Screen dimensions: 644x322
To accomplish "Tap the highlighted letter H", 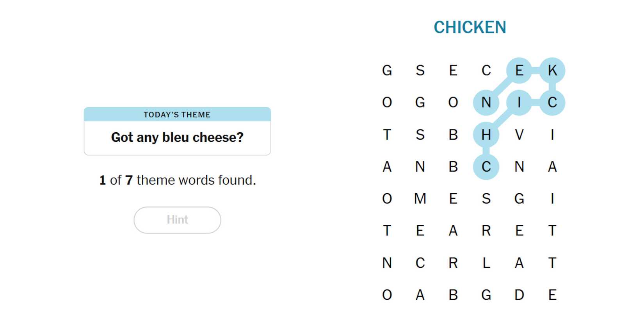I will pyautogui.click(x=486, y=135).
